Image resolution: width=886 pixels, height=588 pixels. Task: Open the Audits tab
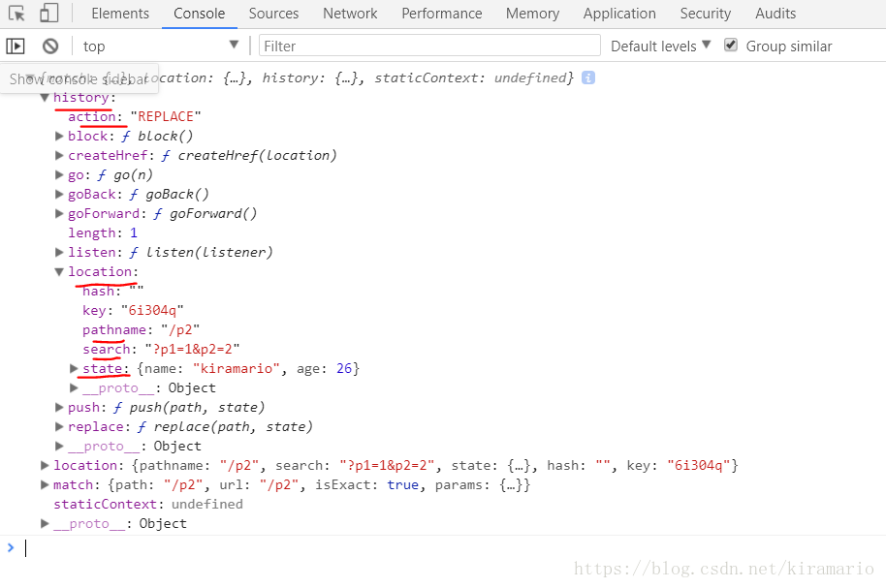tap(775, 14)
